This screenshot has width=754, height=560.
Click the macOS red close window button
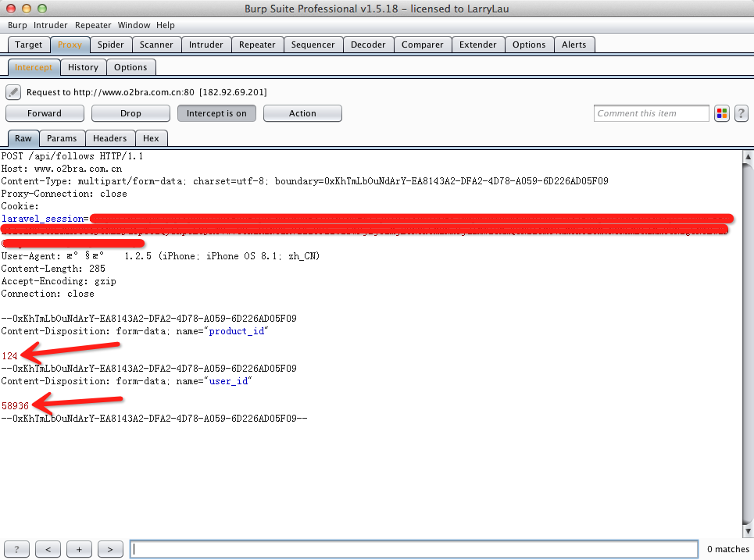[x=11, y=9]
